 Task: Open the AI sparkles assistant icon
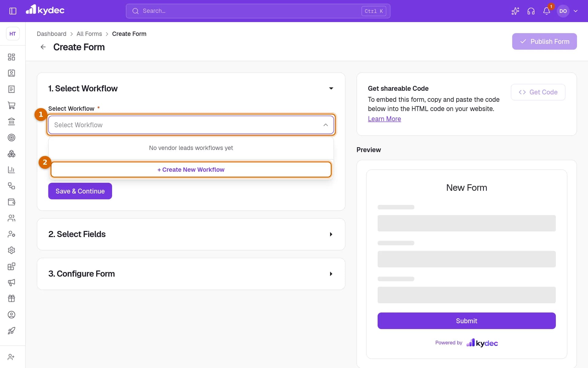tap(515, 11)
